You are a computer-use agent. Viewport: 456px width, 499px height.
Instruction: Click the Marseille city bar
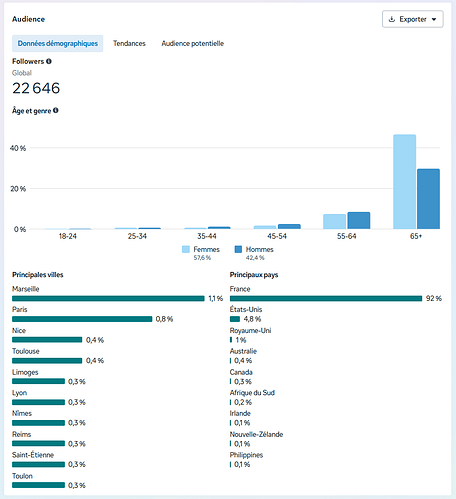[x=108, y=298]
